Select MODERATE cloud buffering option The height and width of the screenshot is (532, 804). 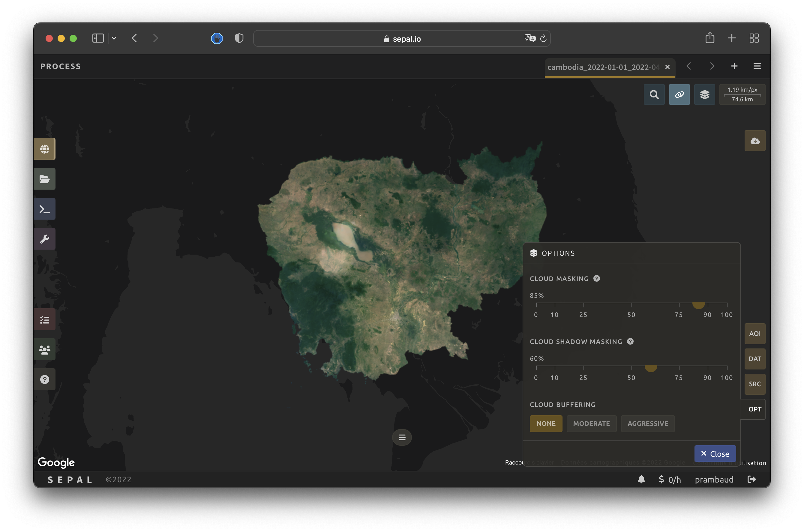(591, 423)
